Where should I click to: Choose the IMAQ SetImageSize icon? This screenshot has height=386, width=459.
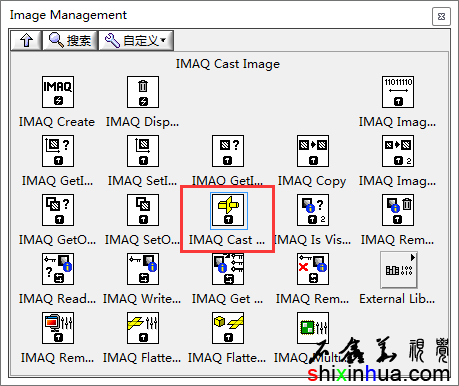coord(143,151)
